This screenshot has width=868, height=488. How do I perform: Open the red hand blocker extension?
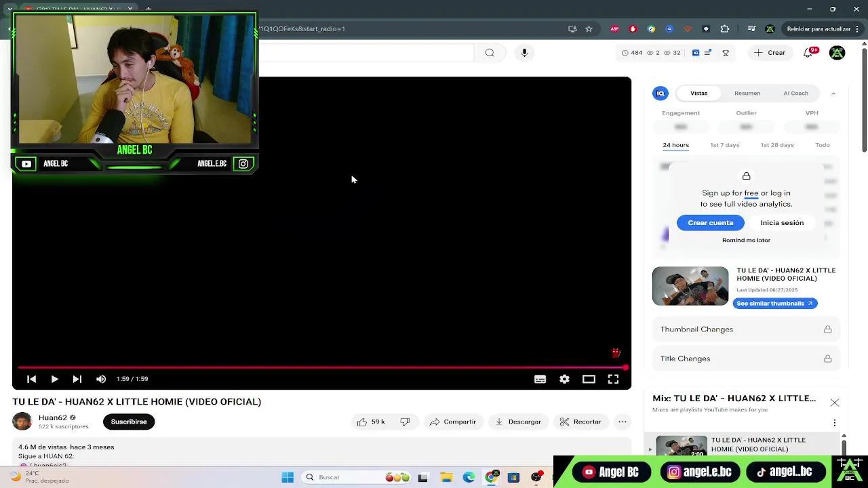click(x=633, y=28)
